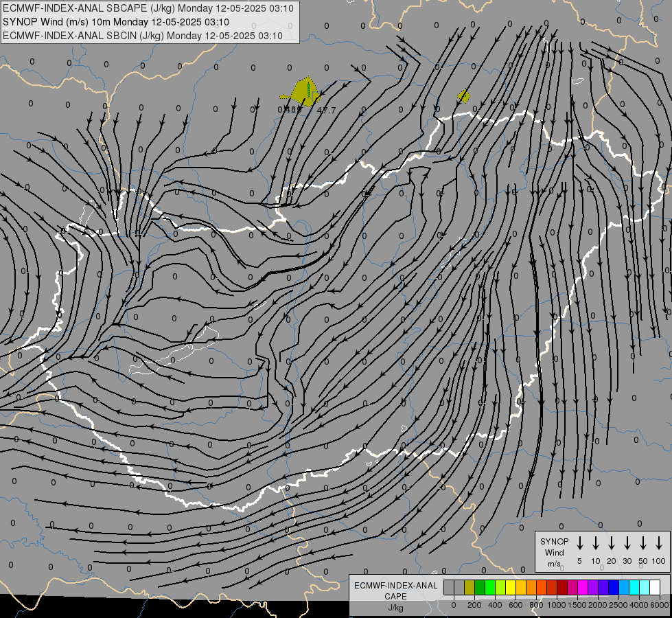Click the 2500 tick label
Image resolution: width=672 pixels, height=618 pixels.
[x=618, y=605]
